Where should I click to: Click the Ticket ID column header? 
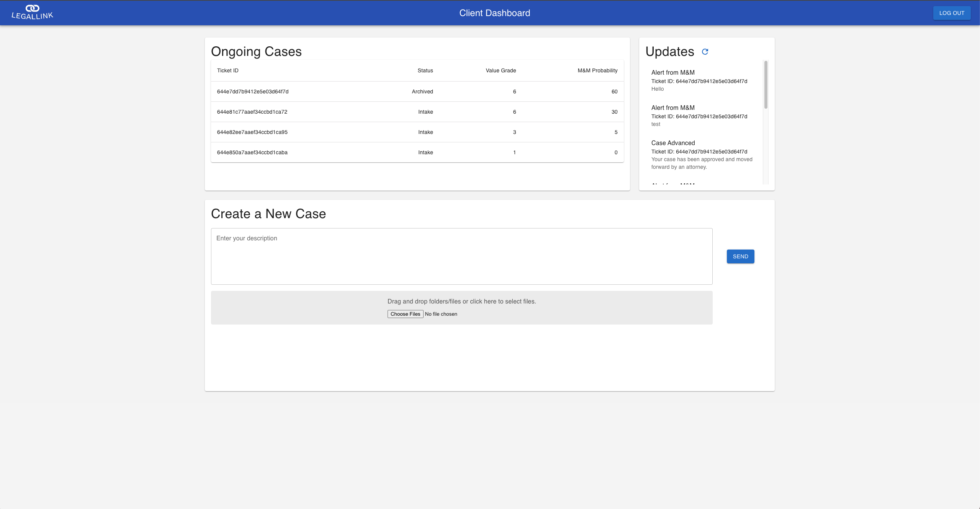(x=227, y=70)
